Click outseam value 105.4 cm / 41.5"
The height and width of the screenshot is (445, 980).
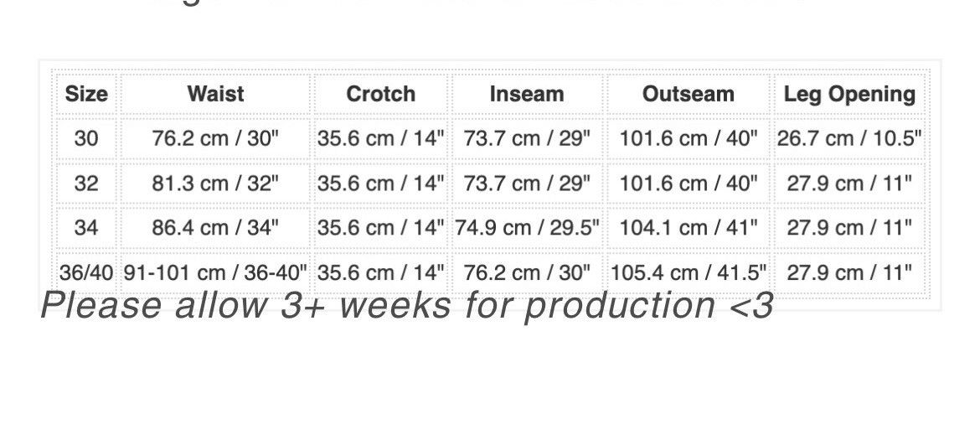(x=689, y=272)
